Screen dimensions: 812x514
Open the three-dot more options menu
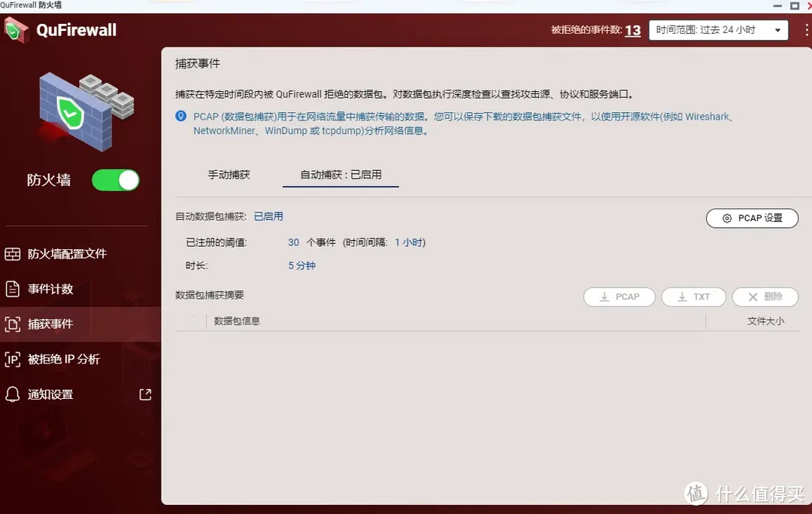click(x=806, y=30)
